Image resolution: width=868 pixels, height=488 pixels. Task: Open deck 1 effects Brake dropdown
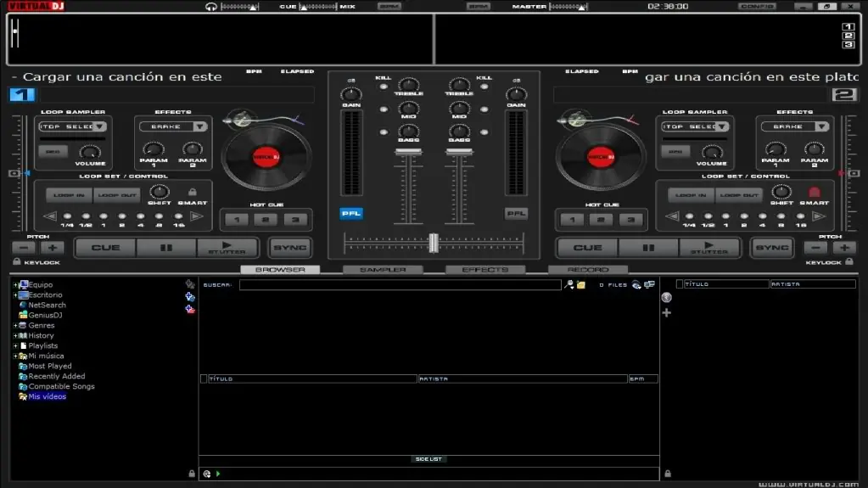(200, 126)
